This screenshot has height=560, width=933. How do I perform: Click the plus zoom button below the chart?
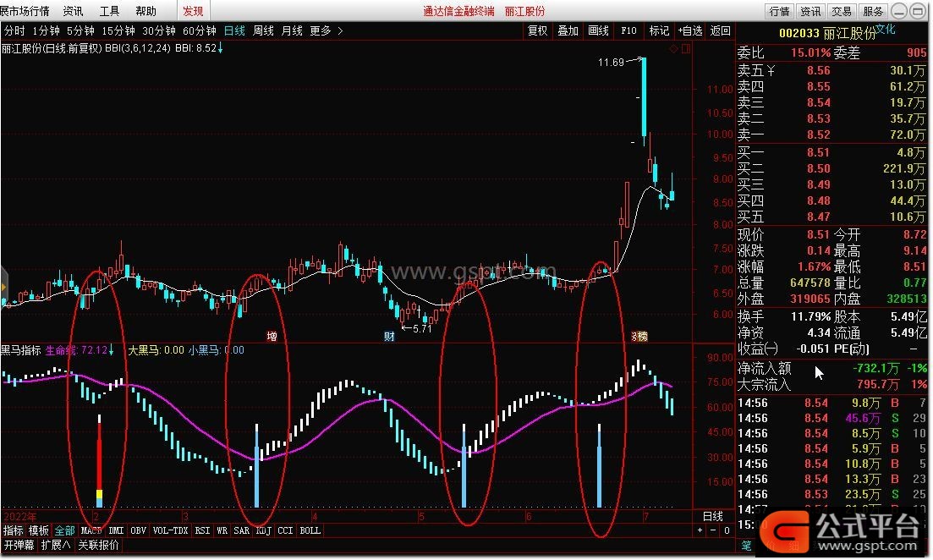[x=700, y=530]
